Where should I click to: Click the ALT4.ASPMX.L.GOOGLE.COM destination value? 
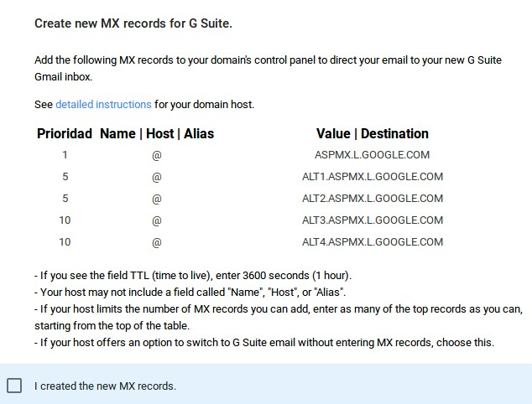(373, 242)
